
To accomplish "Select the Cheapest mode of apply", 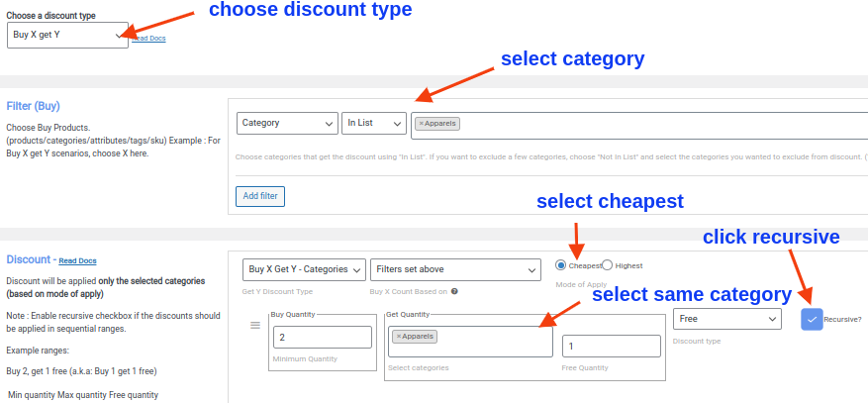I will click(x=561, y=265).
